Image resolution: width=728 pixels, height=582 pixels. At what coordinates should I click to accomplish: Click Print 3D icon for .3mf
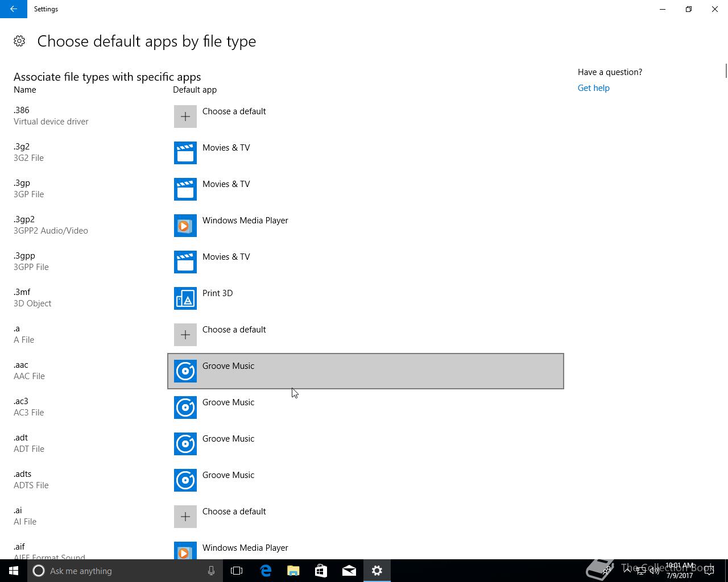(x=185, y=298)
